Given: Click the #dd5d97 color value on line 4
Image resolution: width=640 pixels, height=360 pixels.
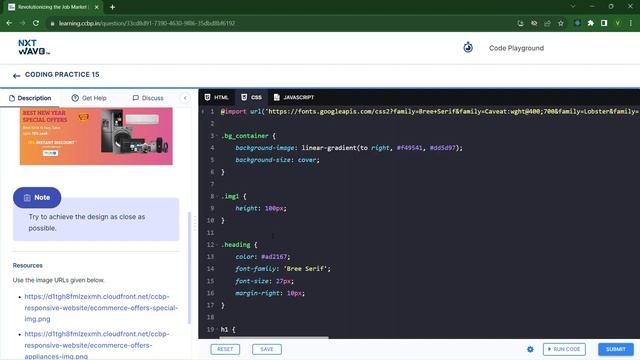Looking at the screenshot, I should pyautogui.click(x=442, y=148).
